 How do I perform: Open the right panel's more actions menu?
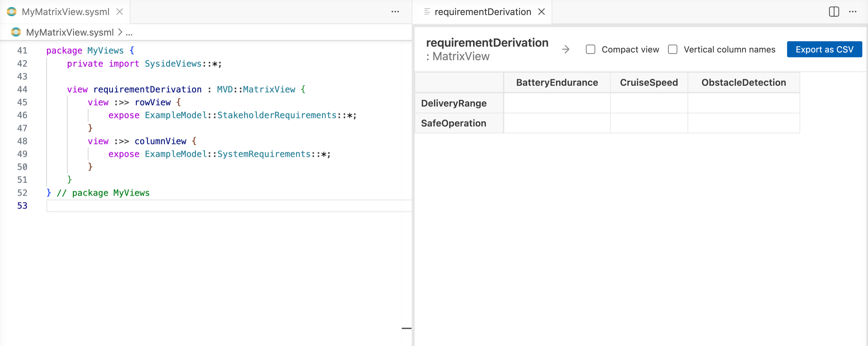[853, 12]
